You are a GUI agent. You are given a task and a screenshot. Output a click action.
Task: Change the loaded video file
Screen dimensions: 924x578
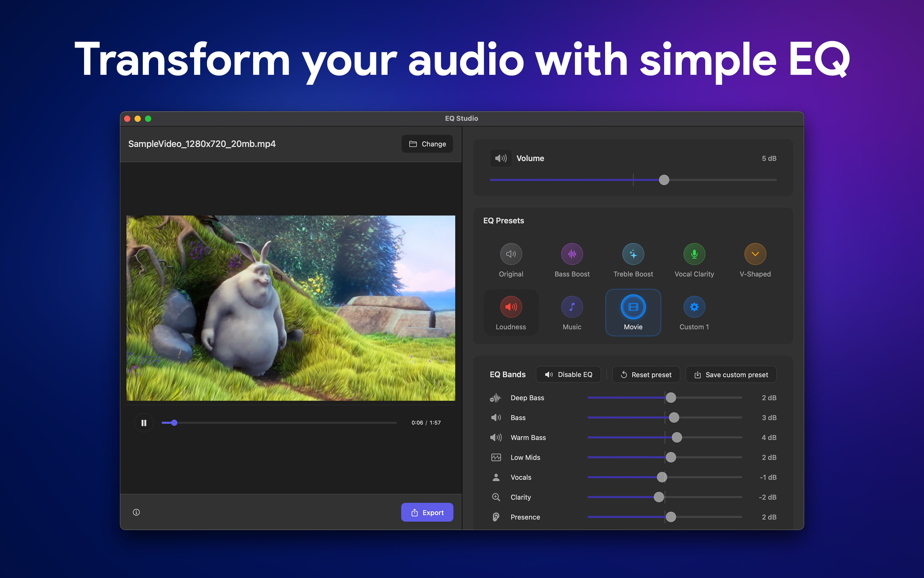tap(427, 144)
